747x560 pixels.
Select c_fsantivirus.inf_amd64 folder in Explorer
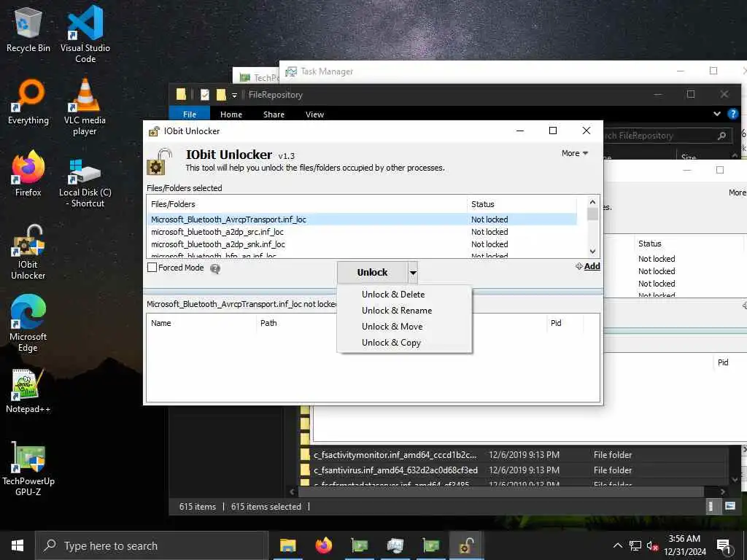tap(395, 470)
